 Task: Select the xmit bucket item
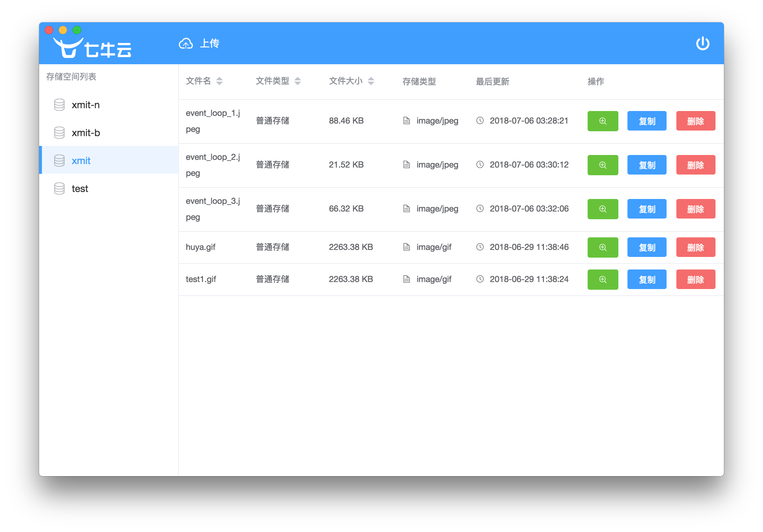pos(81,161)
